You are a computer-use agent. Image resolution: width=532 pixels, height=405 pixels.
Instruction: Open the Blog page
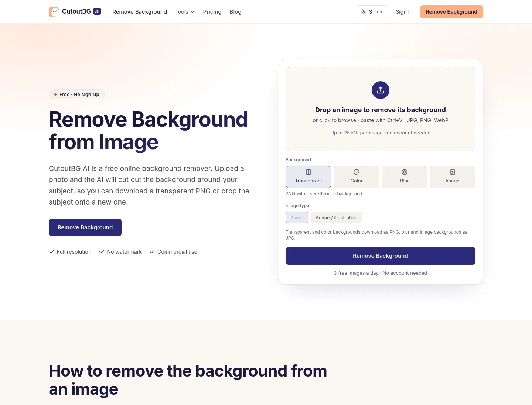235,12
